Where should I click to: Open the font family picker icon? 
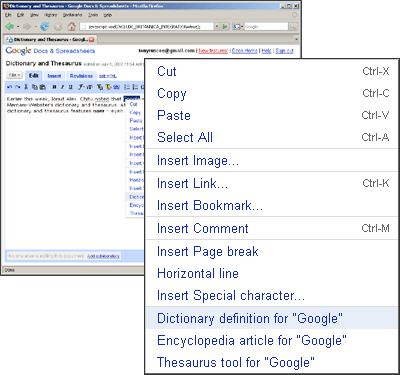point(81,87)
